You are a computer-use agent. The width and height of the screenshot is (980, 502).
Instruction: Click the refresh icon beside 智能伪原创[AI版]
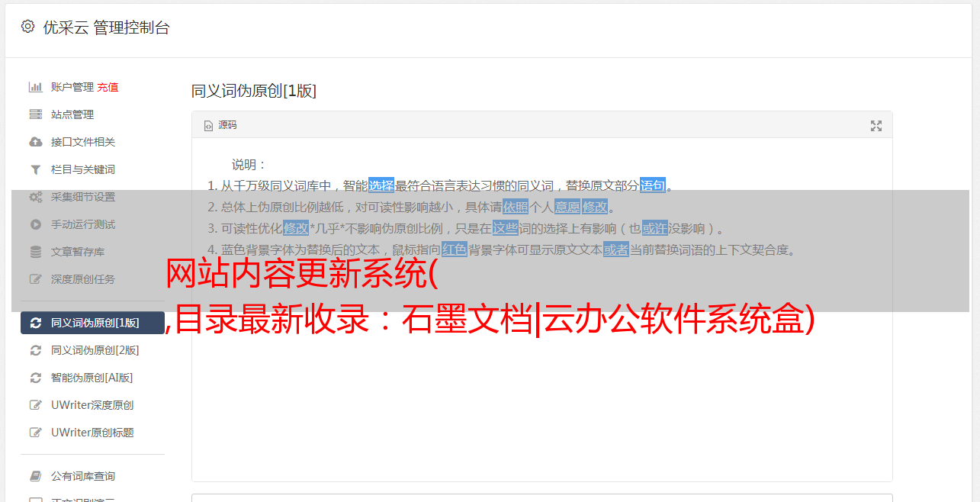35,378
